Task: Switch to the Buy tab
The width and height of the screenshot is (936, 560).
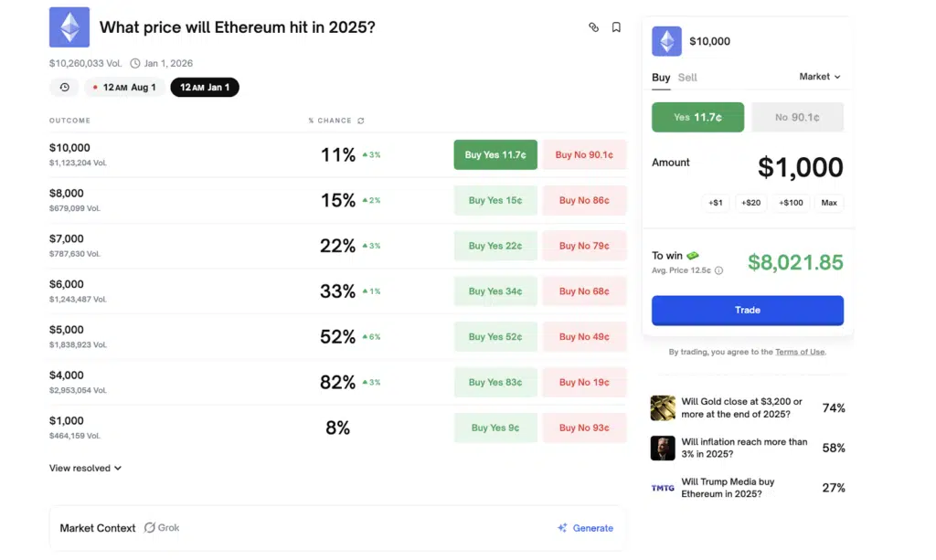Action: (x=661, y=78)
